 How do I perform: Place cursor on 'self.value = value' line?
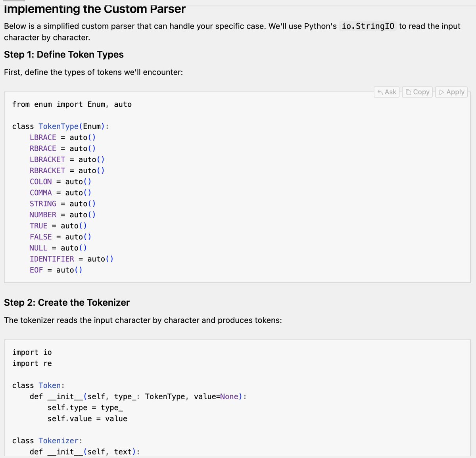87,419
